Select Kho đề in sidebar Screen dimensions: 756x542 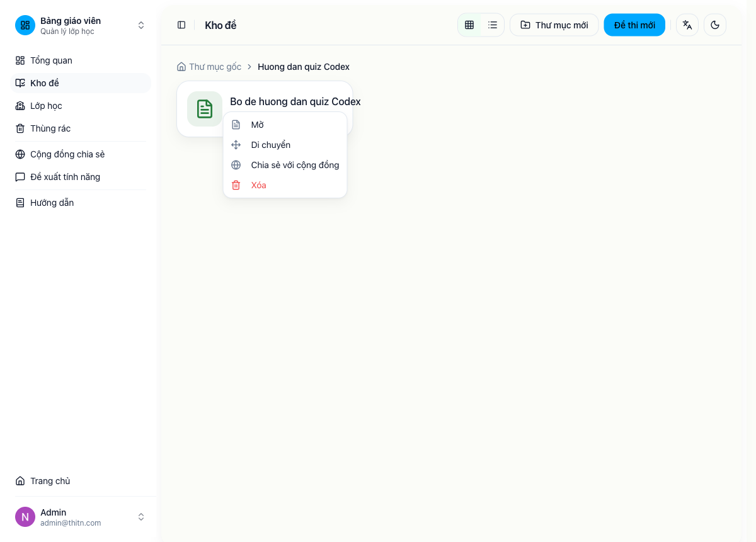(81, 83)
